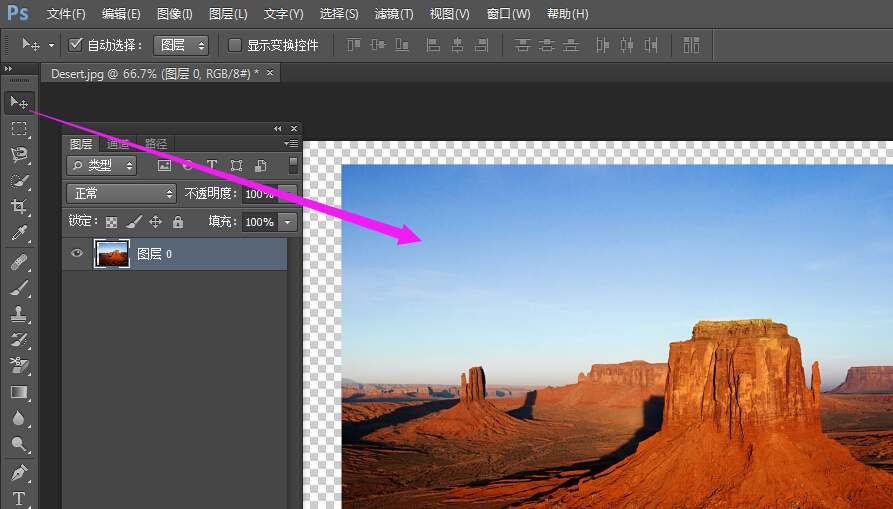893x509 pixels.
Task: Select the Clone Stamp tool
Action: click(x=19, y=314)
